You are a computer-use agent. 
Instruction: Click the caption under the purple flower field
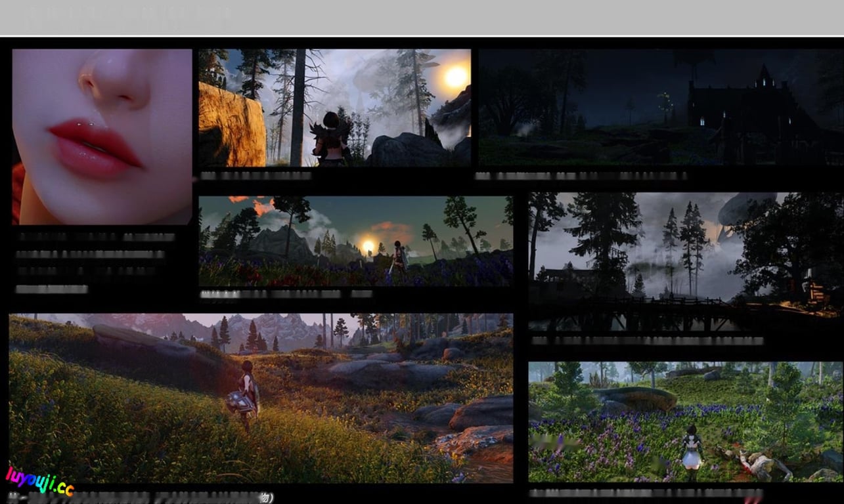pos(646,493)
